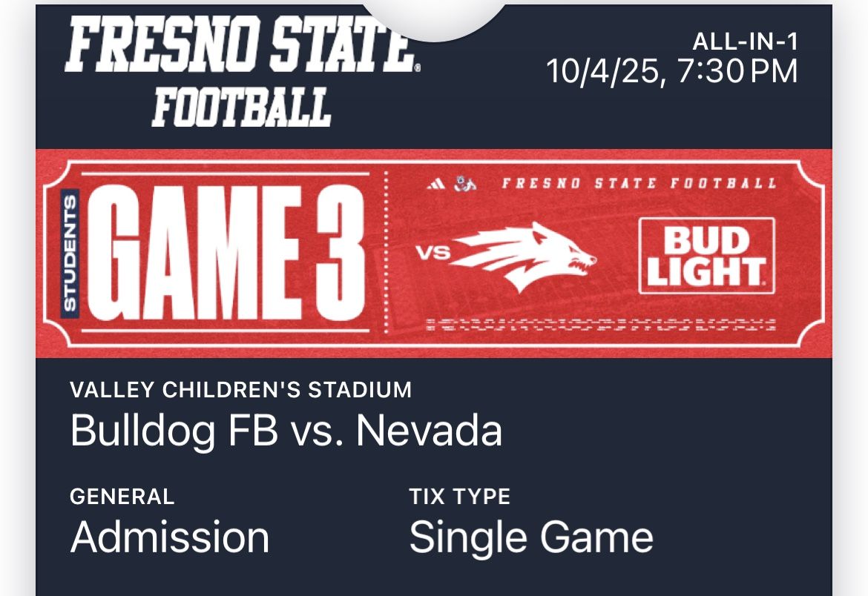This screenshot has height=596, width=868.
Task: Tap the Valley Children's Stadium label
Action: point(240,389)
